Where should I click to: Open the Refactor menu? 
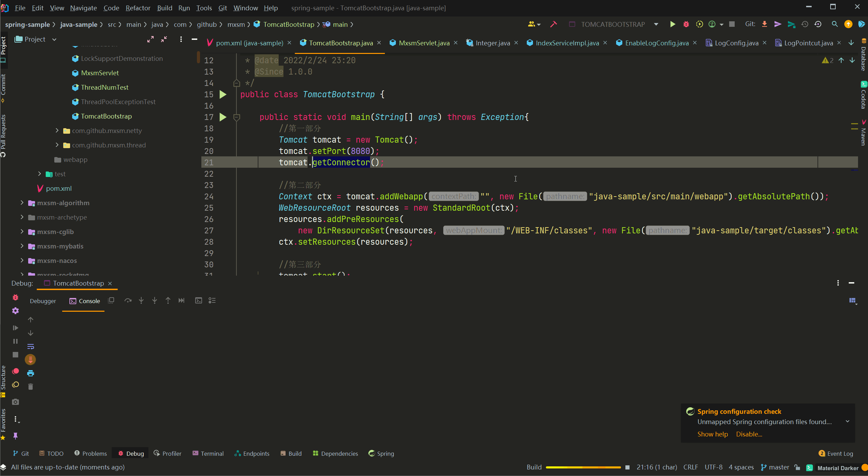pyautogui.click(x=138, y=8)
